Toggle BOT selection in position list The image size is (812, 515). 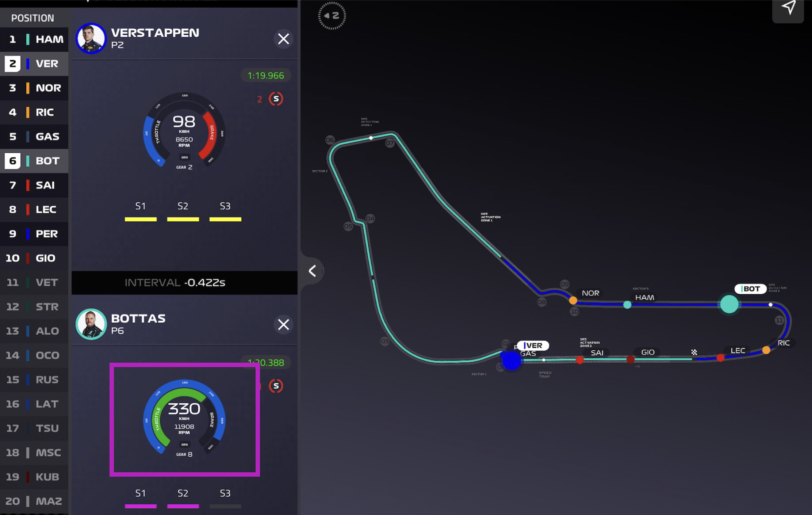[34, 161]
